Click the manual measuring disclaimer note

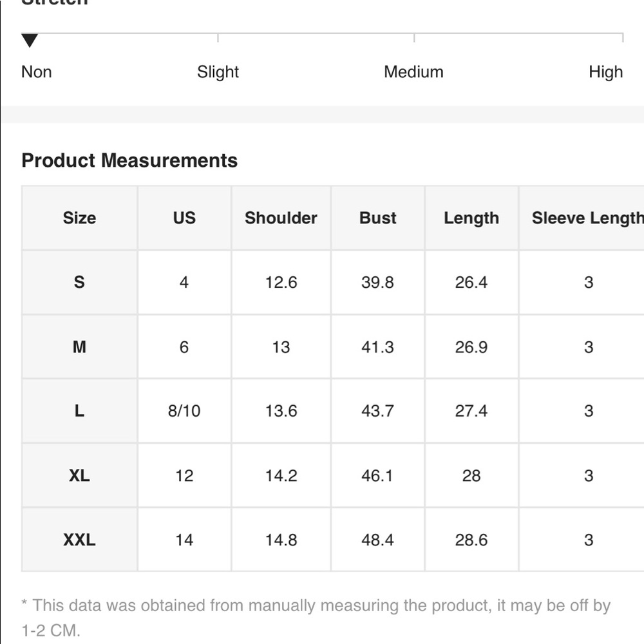[316, 618]
